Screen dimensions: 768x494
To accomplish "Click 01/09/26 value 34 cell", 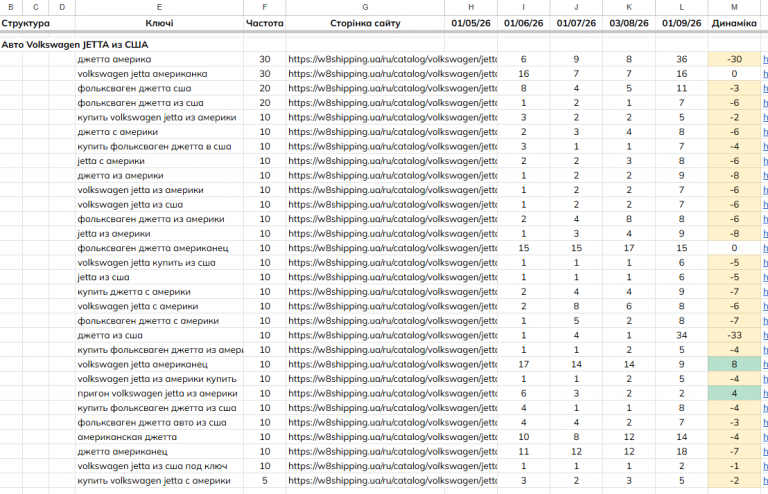I will tap(681, 335).
